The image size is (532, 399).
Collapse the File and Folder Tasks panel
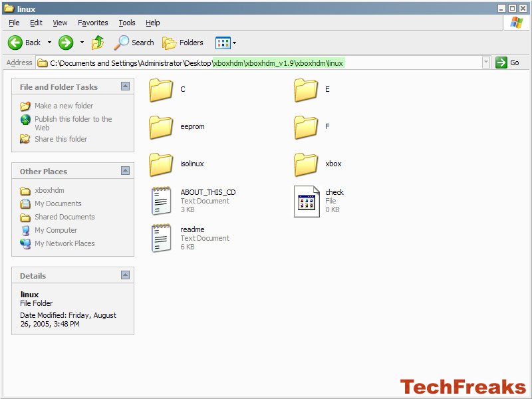click(x=125, y=86)
